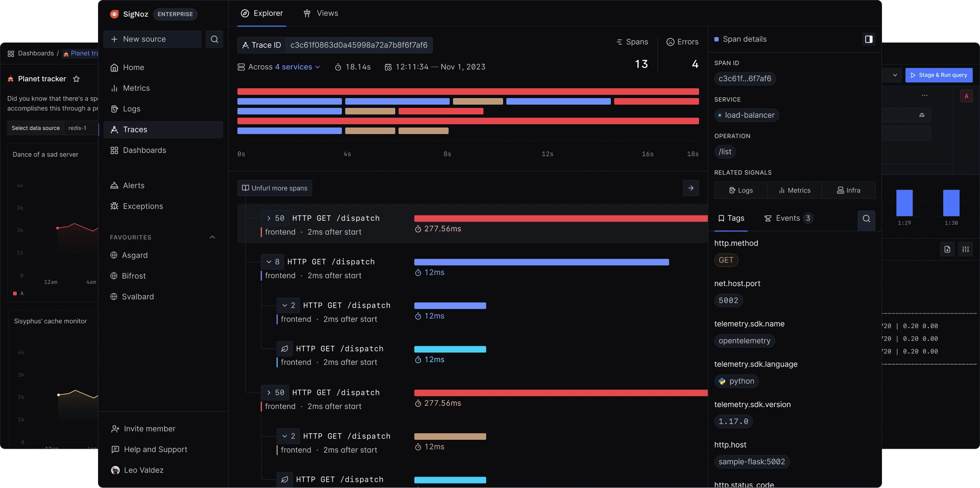Collapse the FAVOURITES section

[x=212, y=237]
